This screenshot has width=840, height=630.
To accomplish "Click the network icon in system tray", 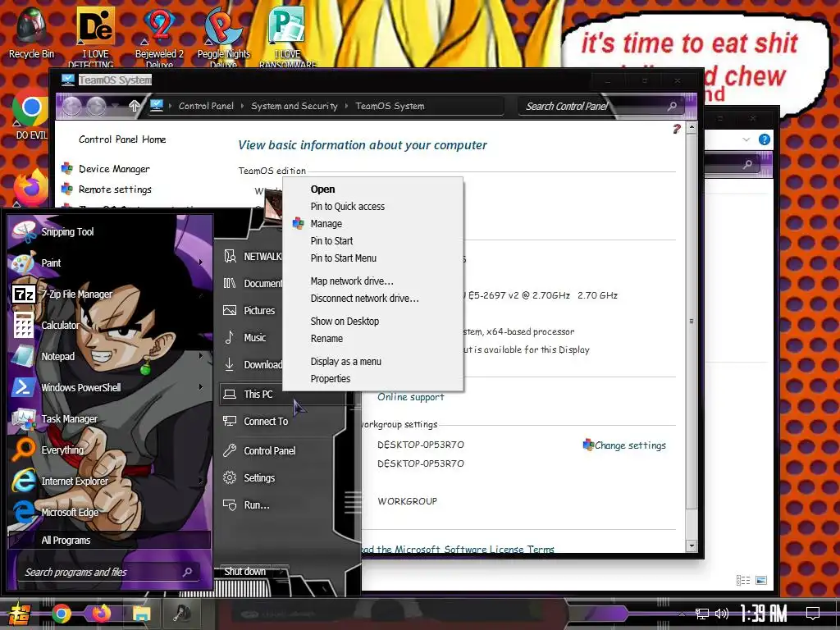I will pyautogui.click(x=701, y=614).
